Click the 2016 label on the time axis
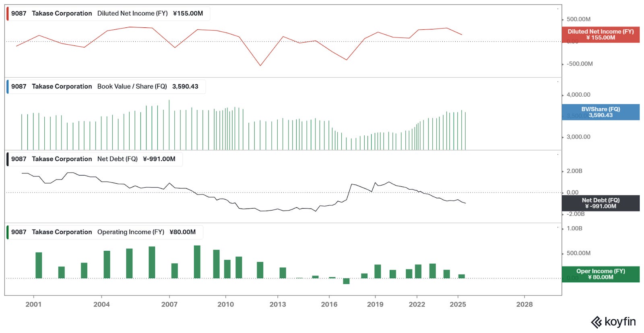The width and height of the screenshot is (644, 333). (329, 304)
